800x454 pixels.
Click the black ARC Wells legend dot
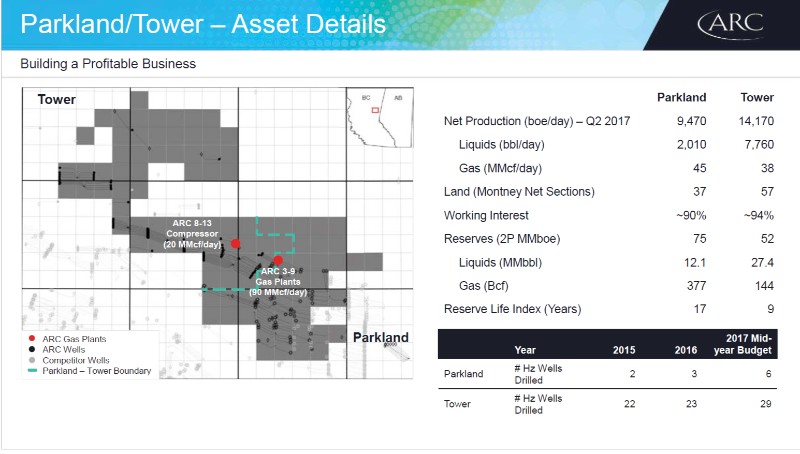[x=32, y=349]
